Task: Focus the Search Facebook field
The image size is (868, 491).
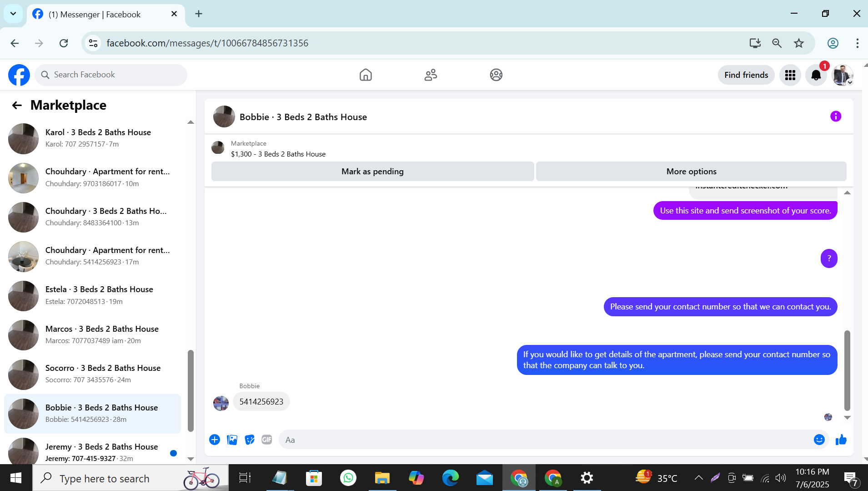Action: (111, 75)
